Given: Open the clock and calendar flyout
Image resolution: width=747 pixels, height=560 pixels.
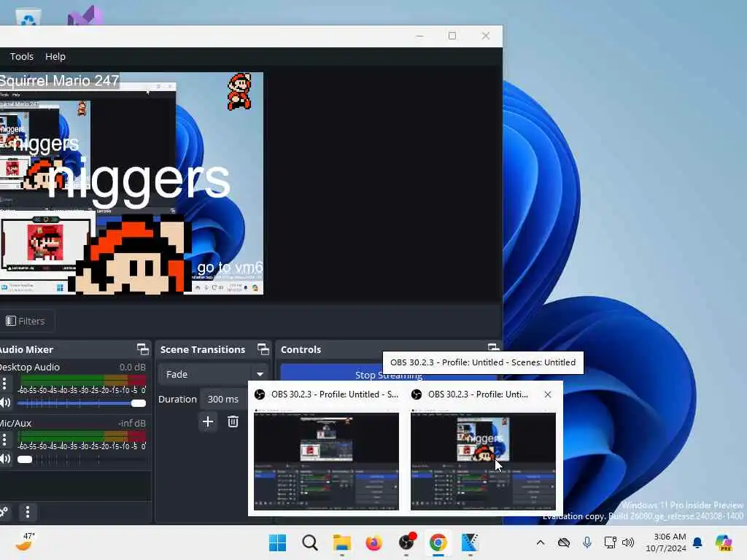Looking at the screenshot, I should pyautogui.click(x=666, y=542).
